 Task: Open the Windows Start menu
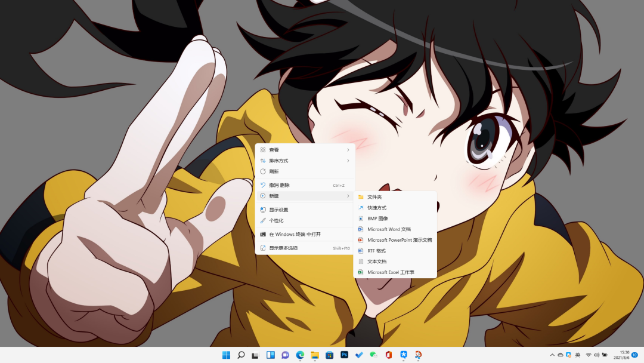point(227,355)
